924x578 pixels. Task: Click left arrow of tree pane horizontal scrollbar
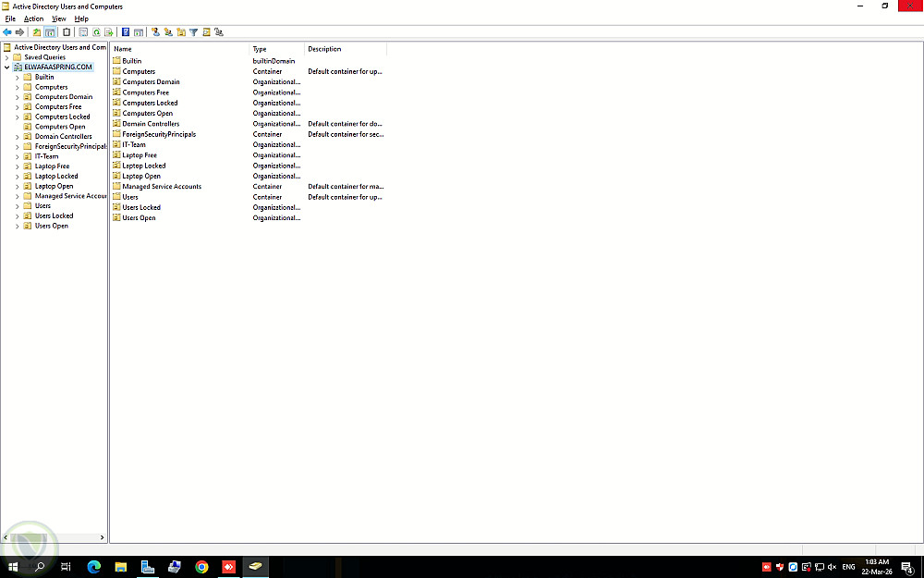point(6,537)
